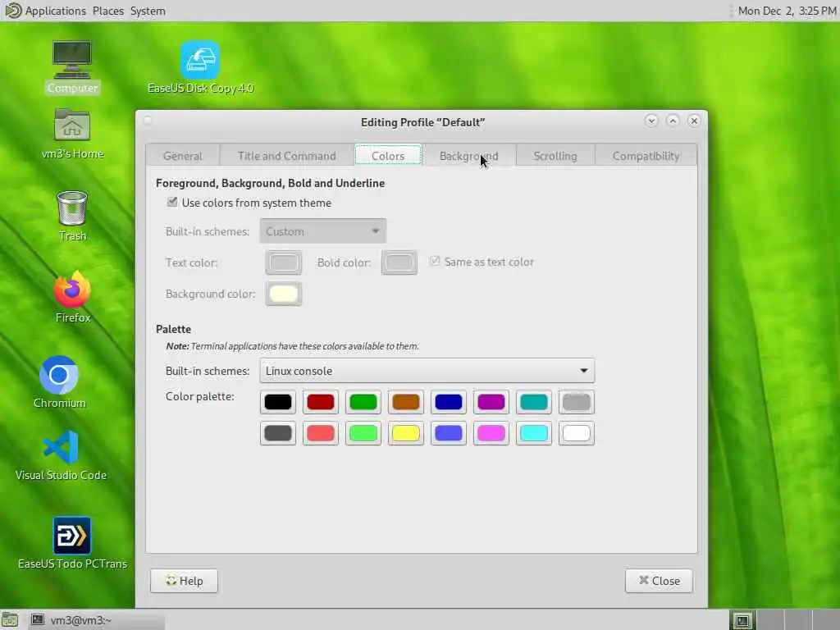Select the Colors tab

pos(388,156)
